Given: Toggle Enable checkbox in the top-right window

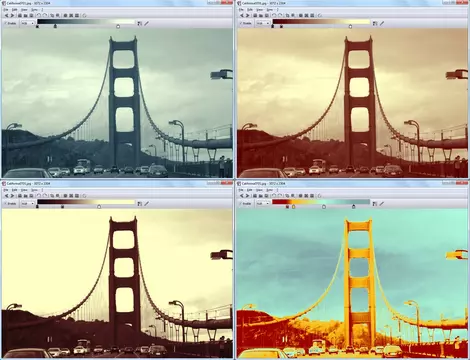Looking at the screenshot, I should (x=246, y=23).
